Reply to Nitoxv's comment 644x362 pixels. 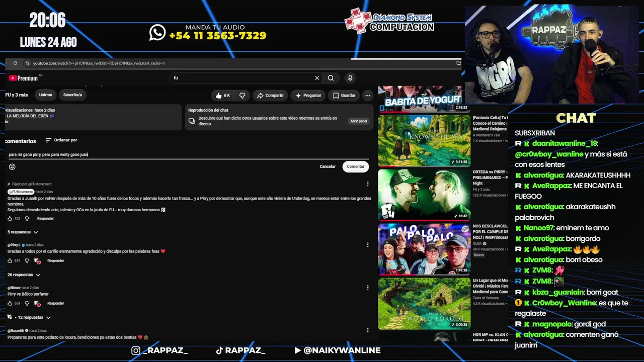(x=55, y=304)
